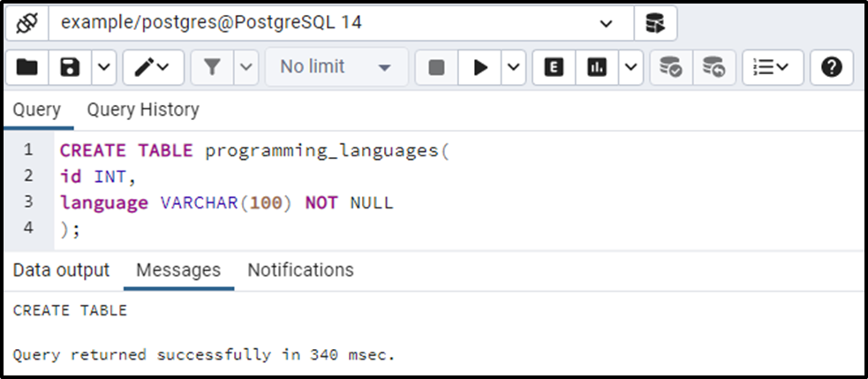The width and height of the screenshot is (868, 379).
Task: Click the Open File folder icon
Action: pyautogui.click(x=27, y=68)
